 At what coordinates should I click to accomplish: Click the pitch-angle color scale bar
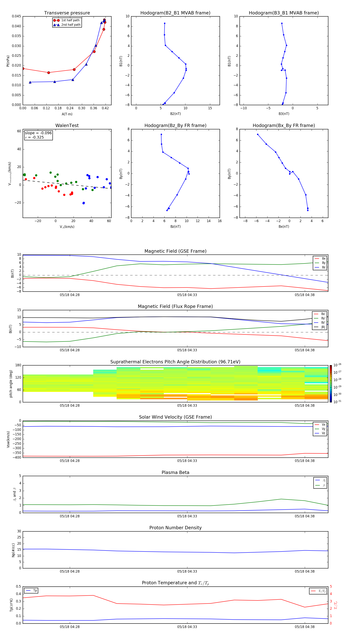pos(331,384)
